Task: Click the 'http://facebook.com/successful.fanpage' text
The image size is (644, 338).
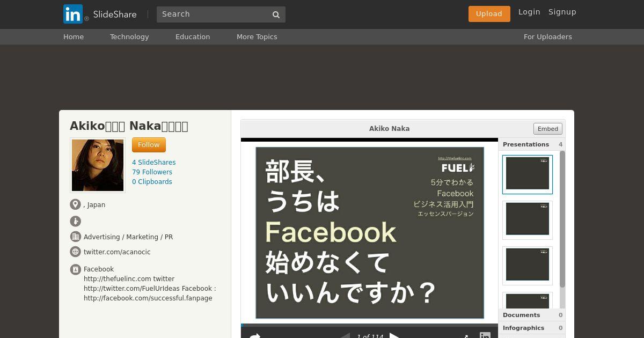Action: click(148, 298)
